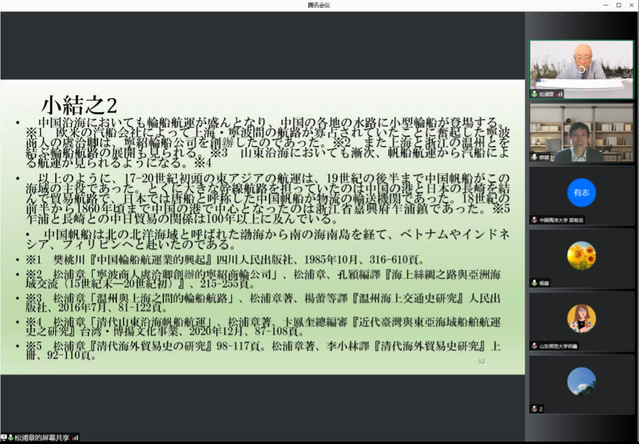The width and height of the screenshot is (639, 444).
Task: Click the 松浦章的屏幕共享 sharing label
Action: tap(43, 437)
